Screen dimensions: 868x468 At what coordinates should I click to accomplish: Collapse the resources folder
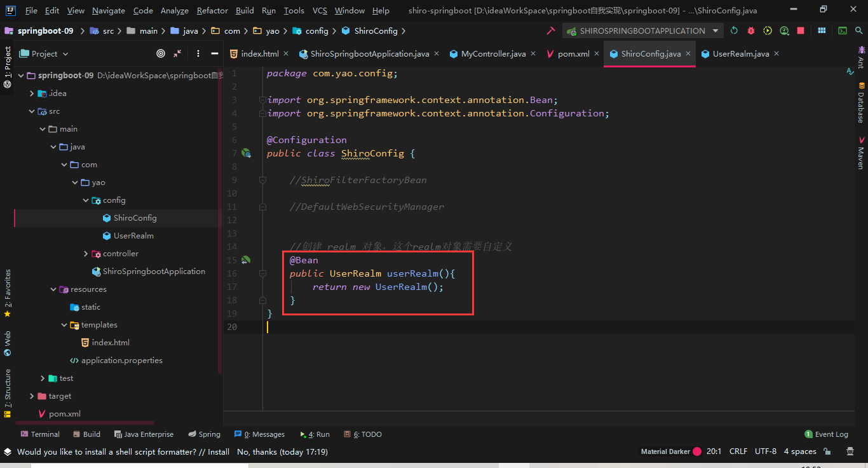[53, 289]
